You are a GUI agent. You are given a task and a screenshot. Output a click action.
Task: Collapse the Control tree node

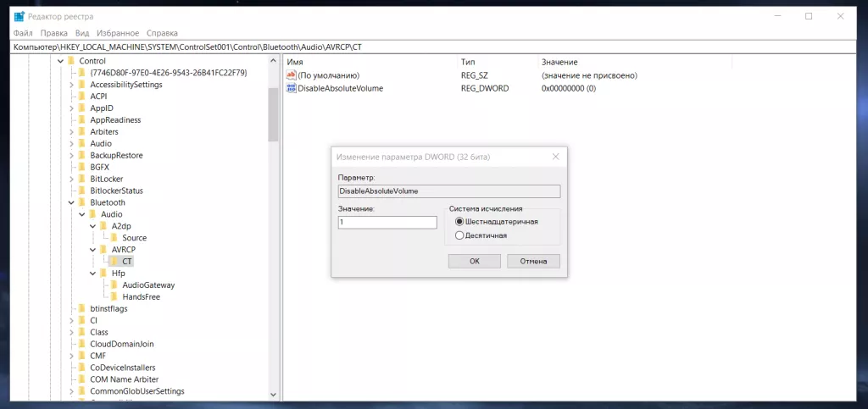(x=60, y=61)
